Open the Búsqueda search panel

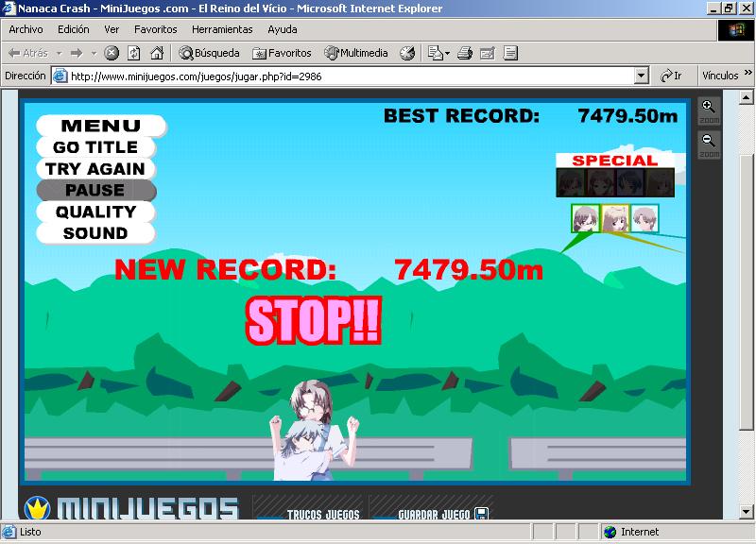[209, 53]
